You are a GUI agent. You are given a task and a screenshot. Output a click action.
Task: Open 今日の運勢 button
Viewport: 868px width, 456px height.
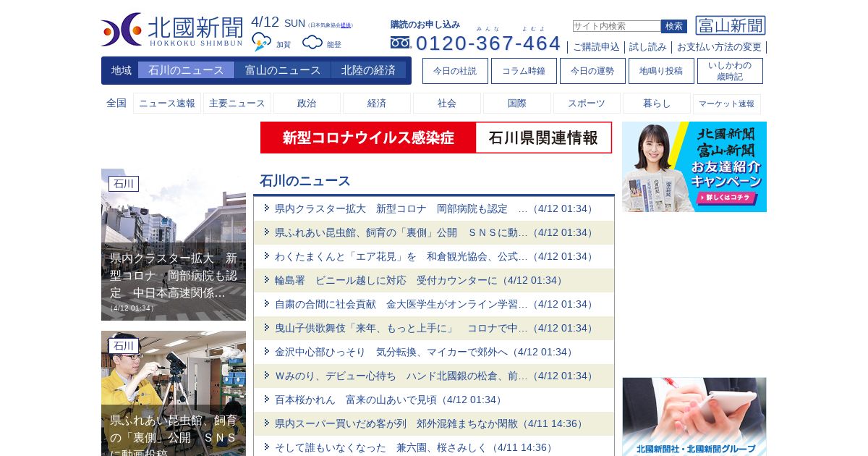[592, 71]
